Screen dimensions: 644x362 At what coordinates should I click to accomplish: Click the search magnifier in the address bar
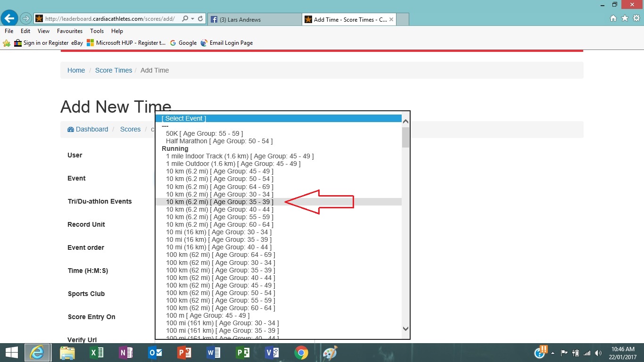click(x=185, y=19)
